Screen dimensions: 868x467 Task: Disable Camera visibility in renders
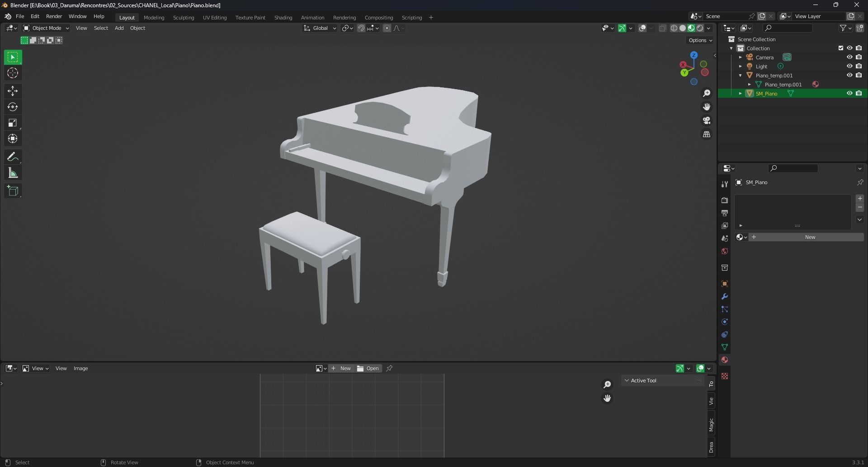coord(859,57)
